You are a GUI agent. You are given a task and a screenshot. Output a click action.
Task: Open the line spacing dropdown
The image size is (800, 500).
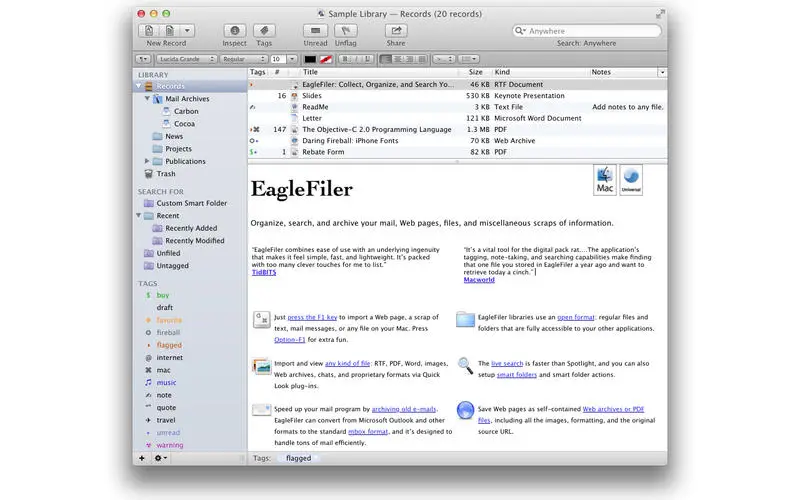pyautogui.click(x=443, y=59)
